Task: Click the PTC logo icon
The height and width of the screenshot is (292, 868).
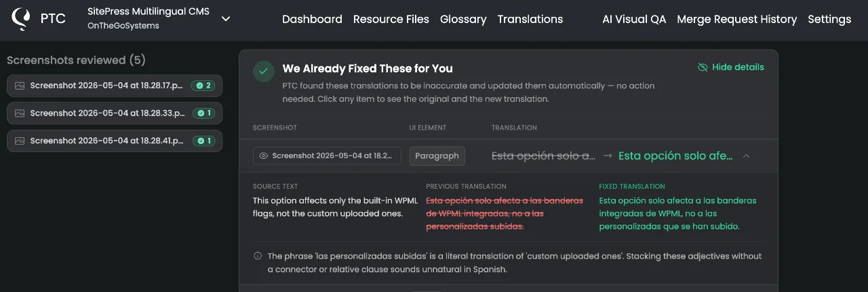Action: click(22, 19)
